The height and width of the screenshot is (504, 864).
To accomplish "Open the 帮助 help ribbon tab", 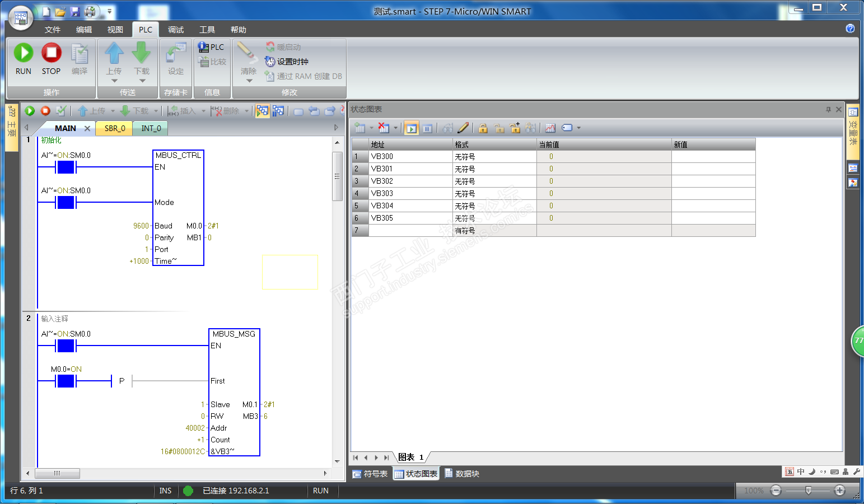I will pos(239,30).
